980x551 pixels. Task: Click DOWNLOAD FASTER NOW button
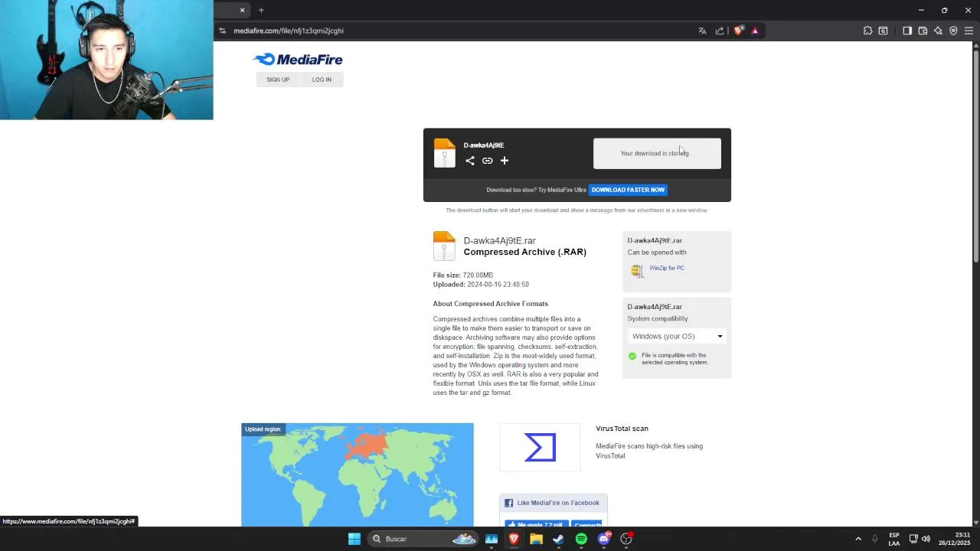[628, 190]
